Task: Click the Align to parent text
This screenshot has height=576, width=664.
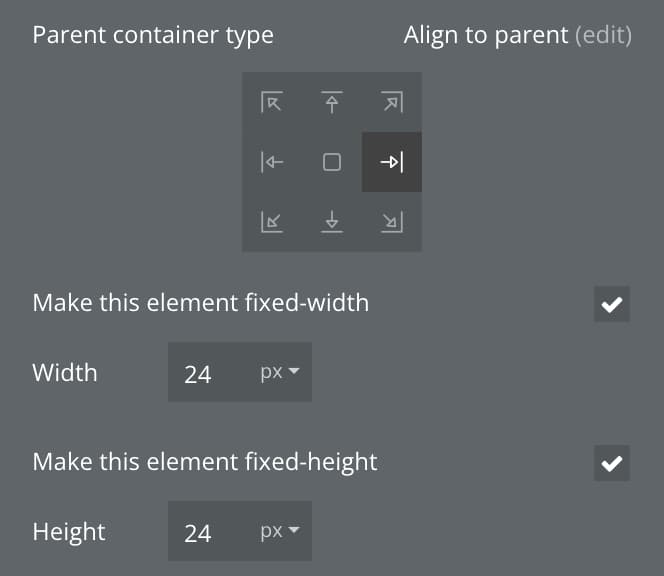Action: [x=486, y=35]
